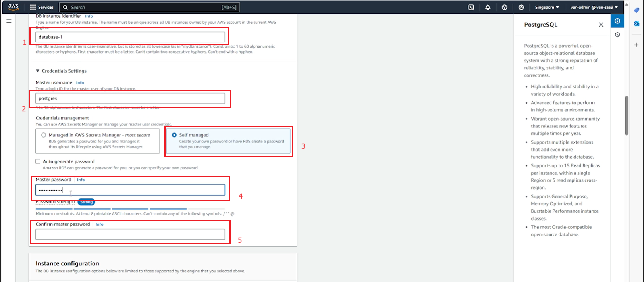Click the Credentials management label
This screenshot has width=644, height=282.
click(x=62, y=118)
